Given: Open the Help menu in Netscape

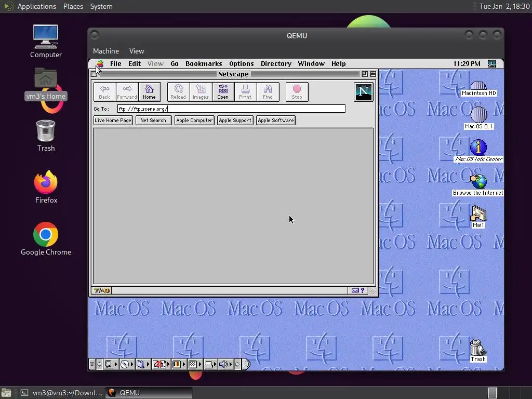Looking at the screenshot, I should (x=338, y=64).
